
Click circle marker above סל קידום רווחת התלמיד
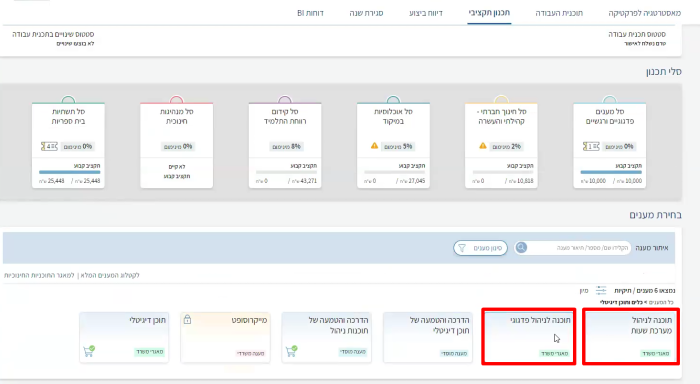pyautogui.click(x=285, y=100)
